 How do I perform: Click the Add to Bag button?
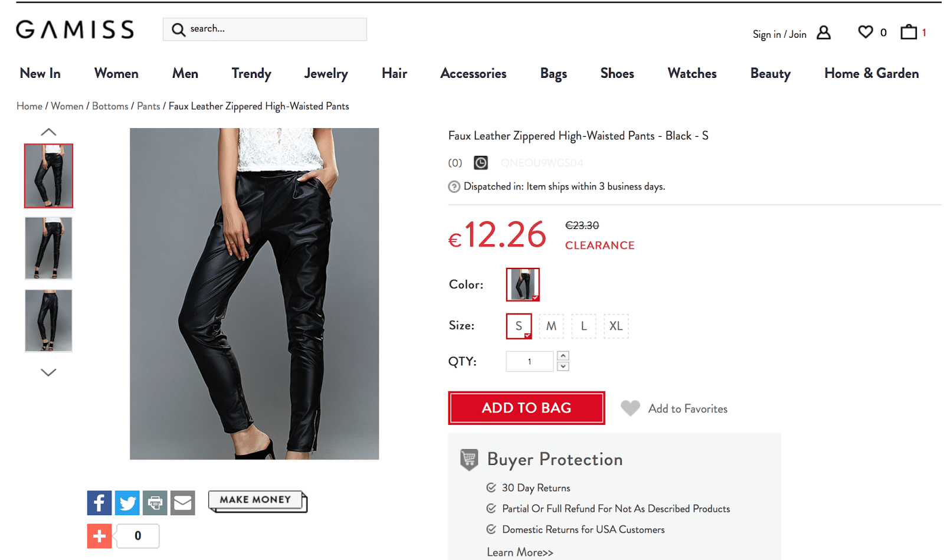point(526,408)
